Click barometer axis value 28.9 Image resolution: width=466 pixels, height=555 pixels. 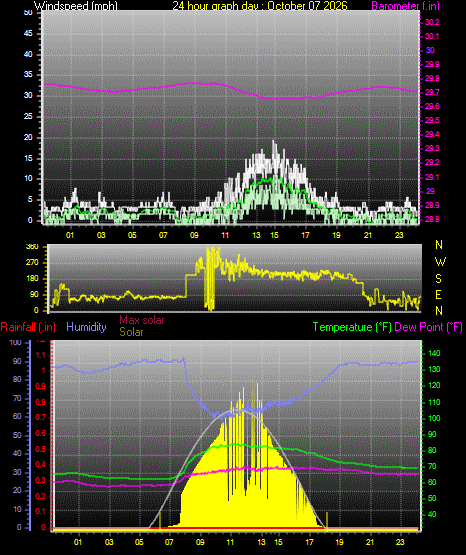coord(432,205)
